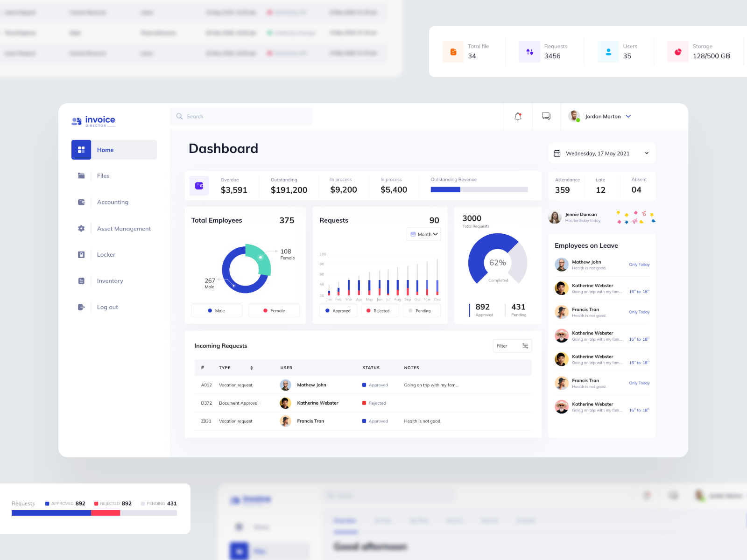Click the notification bell icon
The width and height of the screenshot is (747, 560).
coord(518,116)
